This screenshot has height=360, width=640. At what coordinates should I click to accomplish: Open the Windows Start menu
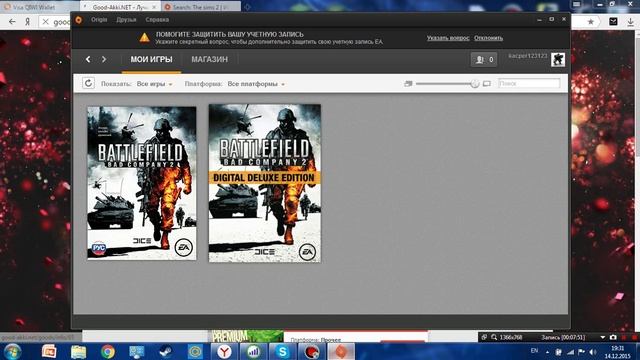[12, 352]
